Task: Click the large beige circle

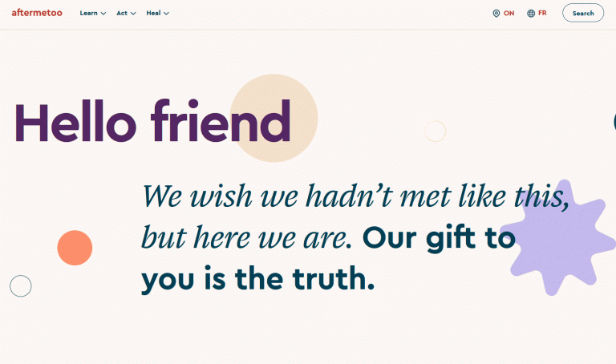Action: [x=274, y=118]
